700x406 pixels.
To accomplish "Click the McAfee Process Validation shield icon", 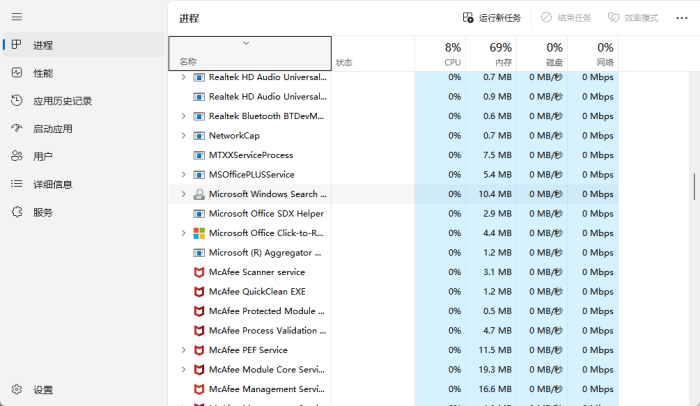I will pyautogui.click(x=199, y=331).
